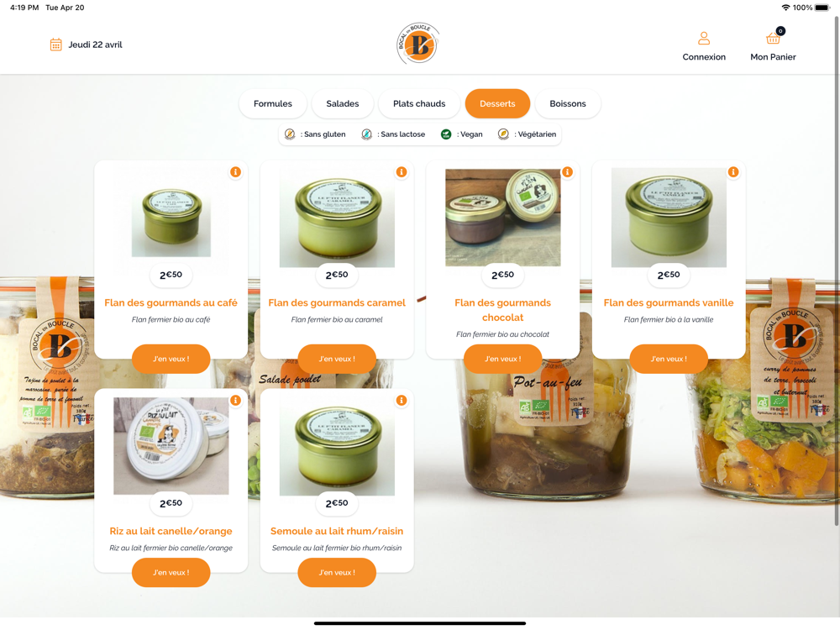840x630 pixels.
Task: Select the Salades category tab
Action: tap(343, 103)
